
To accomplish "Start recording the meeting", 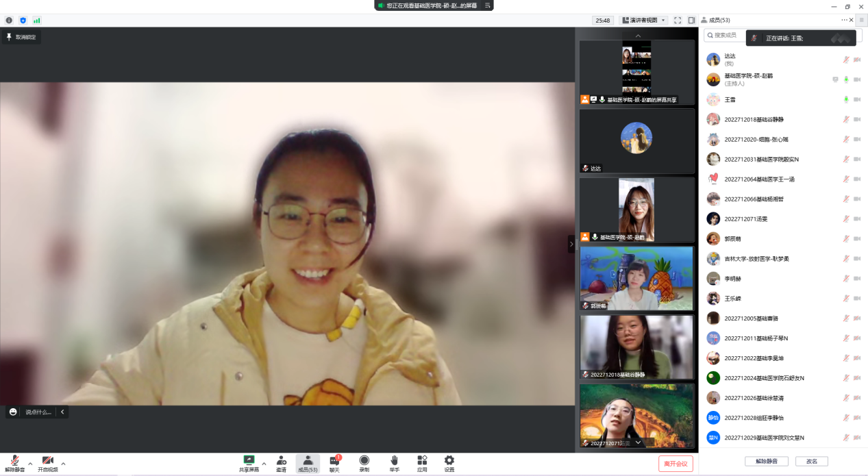I will pos(364,463).
